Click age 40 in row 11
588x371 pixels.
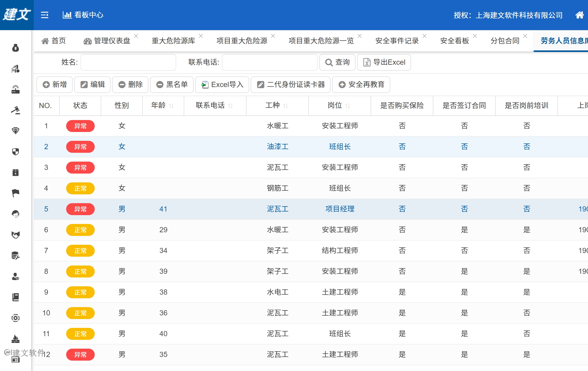coord(163,334)
